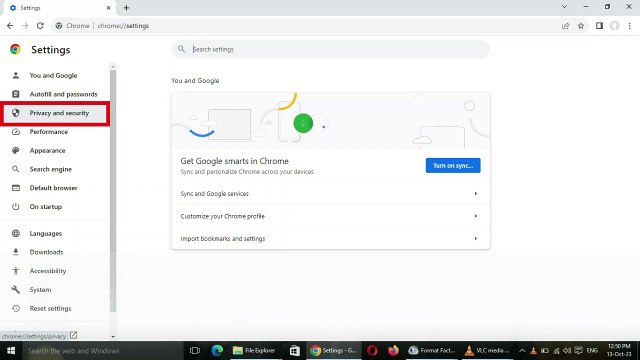Open Windows Start menu
The width and height of the screenshot is (640, 360).
(x=11, y=351)
